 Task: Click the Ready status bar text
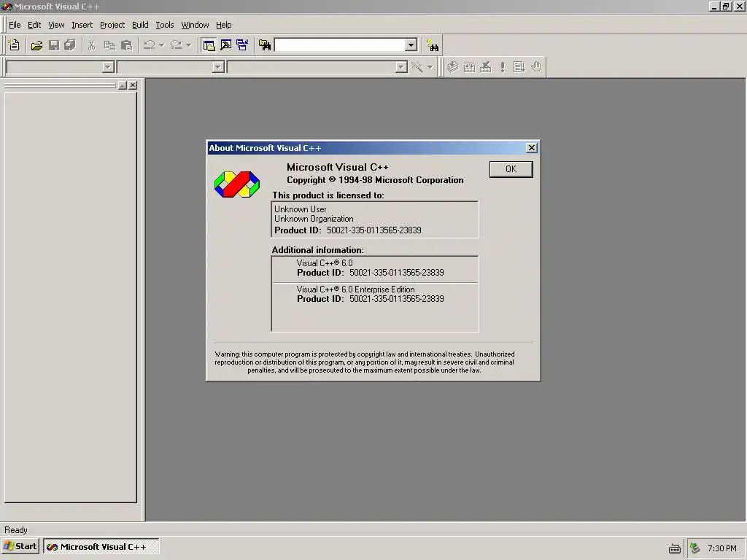pyautogui.click(x=16, y=530)
